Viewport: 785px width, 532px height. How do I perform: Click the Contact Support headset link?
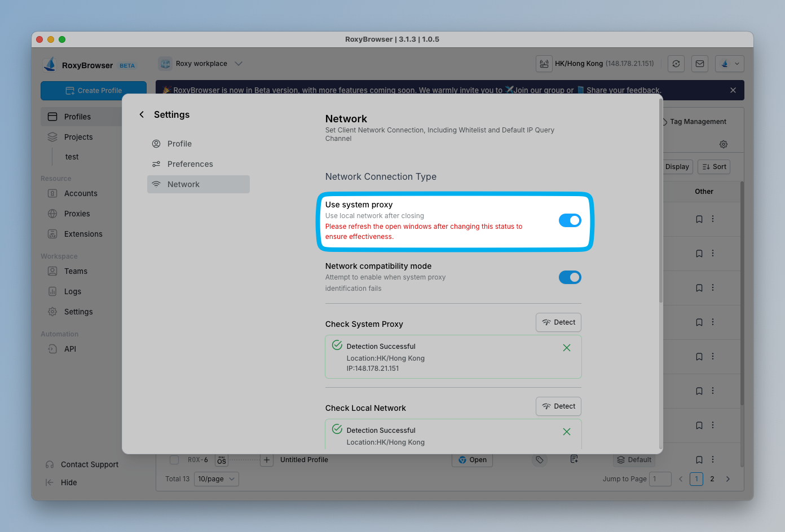pyautogui.click(x=82, y=464)
